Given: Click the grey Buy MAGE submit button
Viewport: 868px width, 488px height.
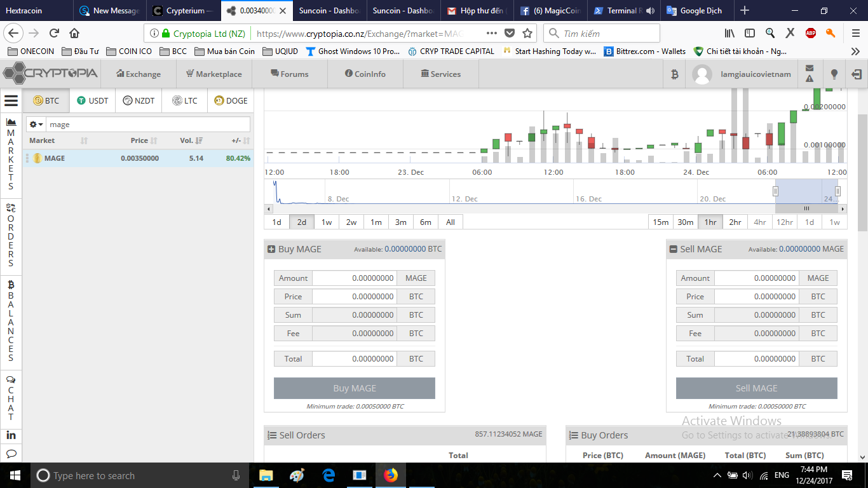Looking at the screenshot, I should (x=355, y=388).
